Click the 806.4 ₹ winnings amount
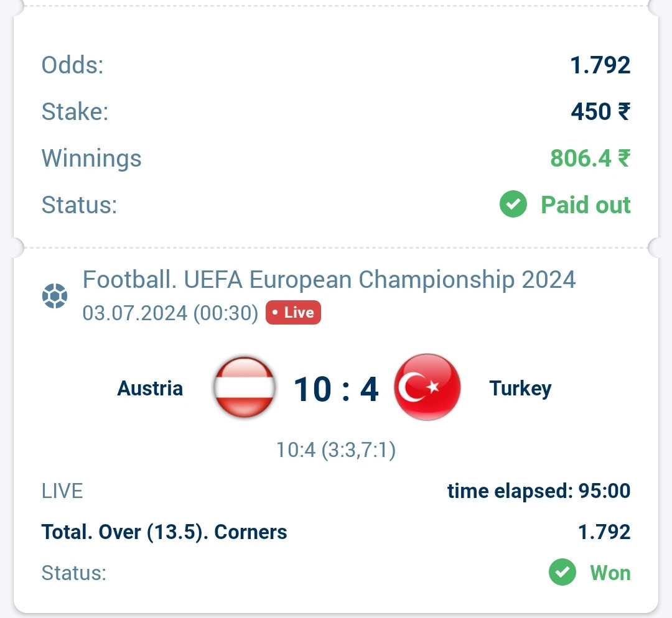Screen dimensions: 672x618 590,158
